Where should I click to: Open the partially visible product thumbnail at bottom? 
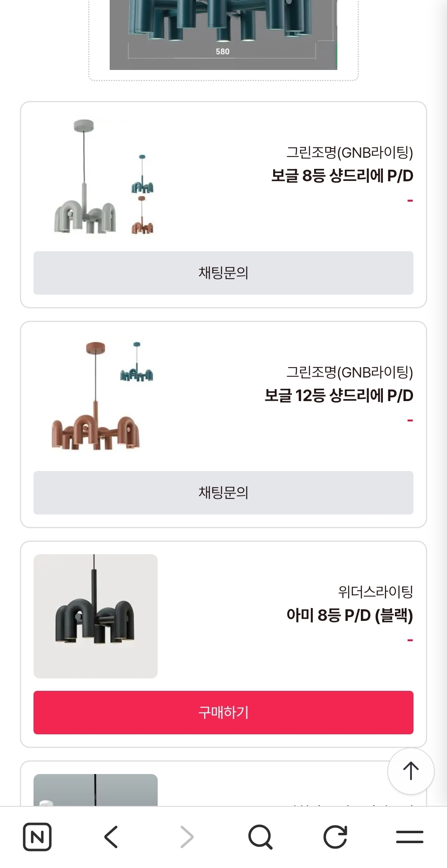point(96,790)
